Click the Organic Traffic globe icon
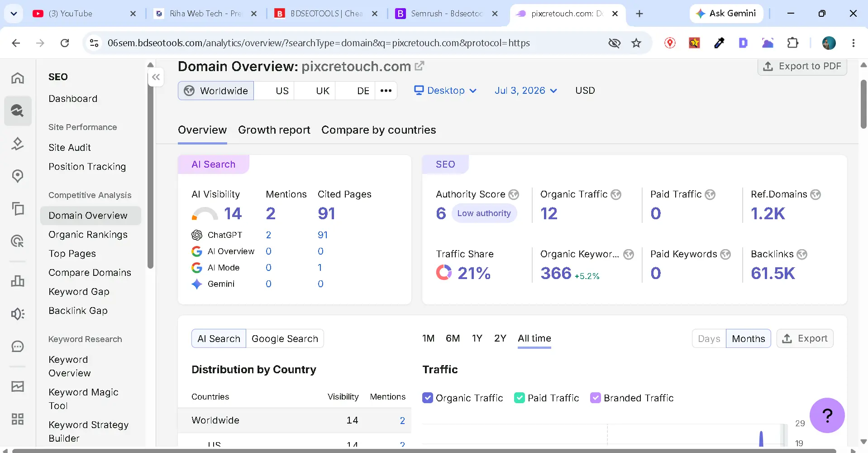The width and height of the screenshot is (868, 453). (x=616, y=195)
